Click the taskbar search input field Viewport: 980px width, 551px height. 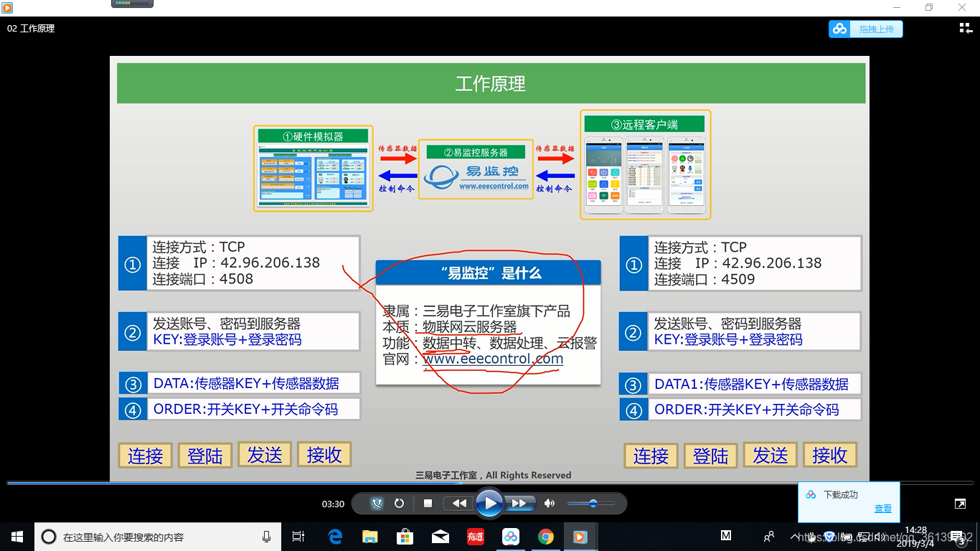pyautogui.click(x=158, y=537)
